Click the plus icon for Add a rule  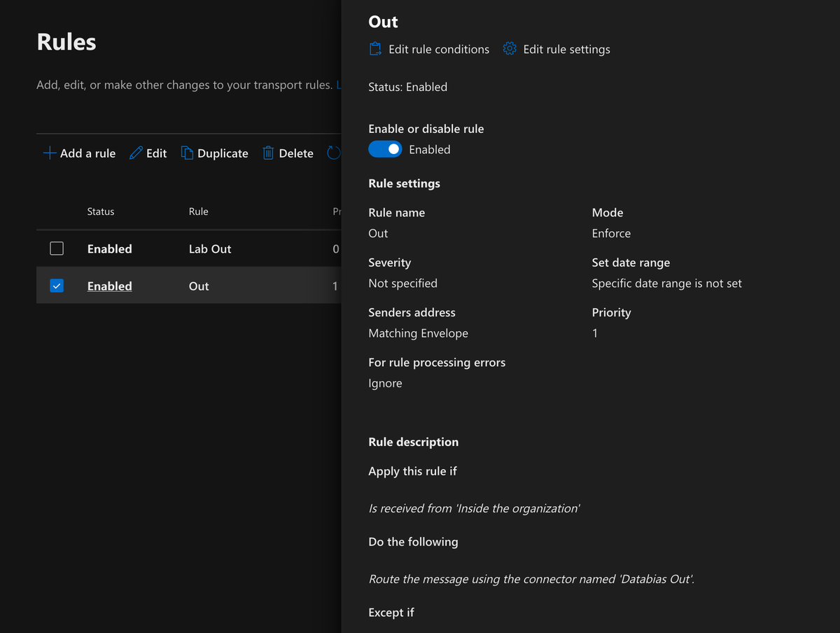(50, 153)
